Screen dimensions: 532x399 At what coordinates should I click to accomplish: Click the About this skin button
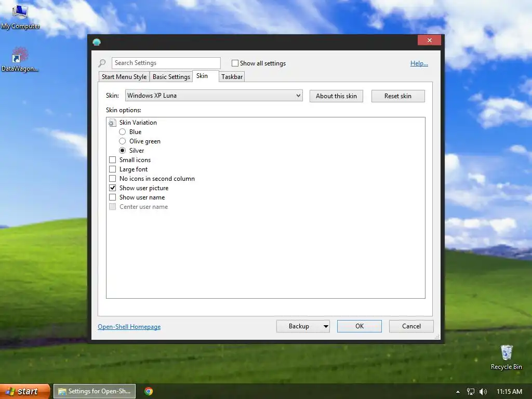coord(336,96)
